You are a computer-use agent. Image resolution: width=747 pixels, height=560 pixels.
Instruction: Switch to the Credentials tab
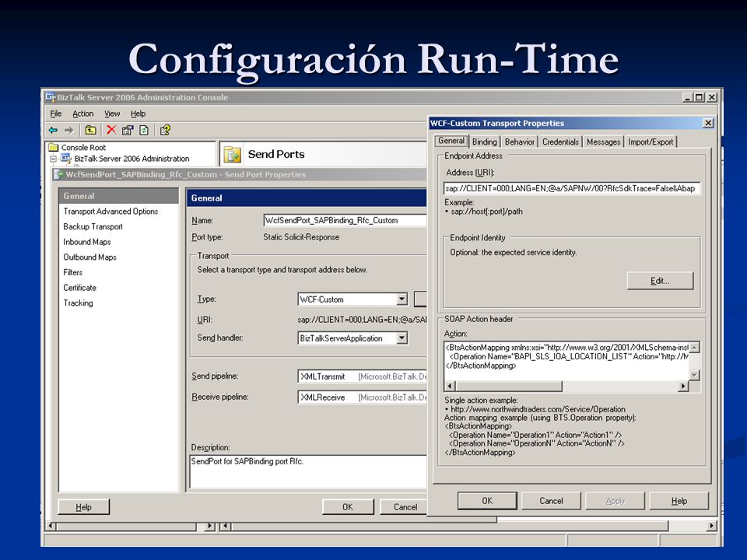click(560, 142)
